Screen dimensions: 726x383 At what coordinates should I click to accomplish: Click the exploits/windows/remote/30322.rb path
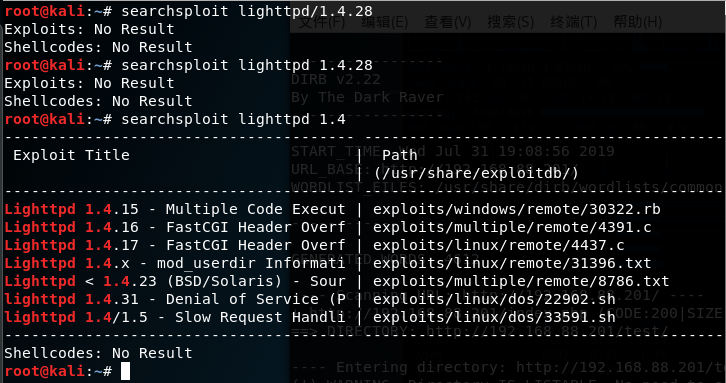click(517, 209)
